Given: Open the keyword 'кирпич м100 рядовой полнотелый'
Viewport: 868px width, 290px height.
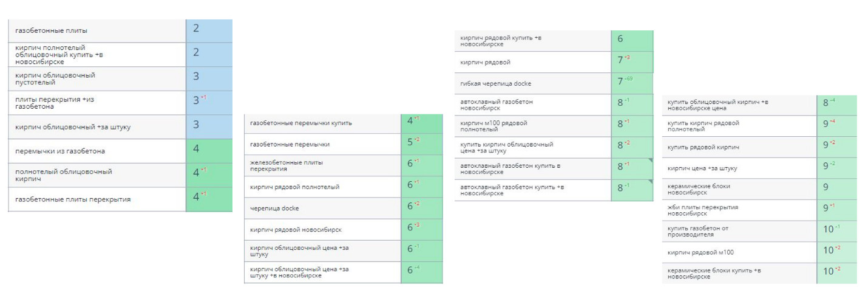Looking at the screenshot, I should click(494, 126).
